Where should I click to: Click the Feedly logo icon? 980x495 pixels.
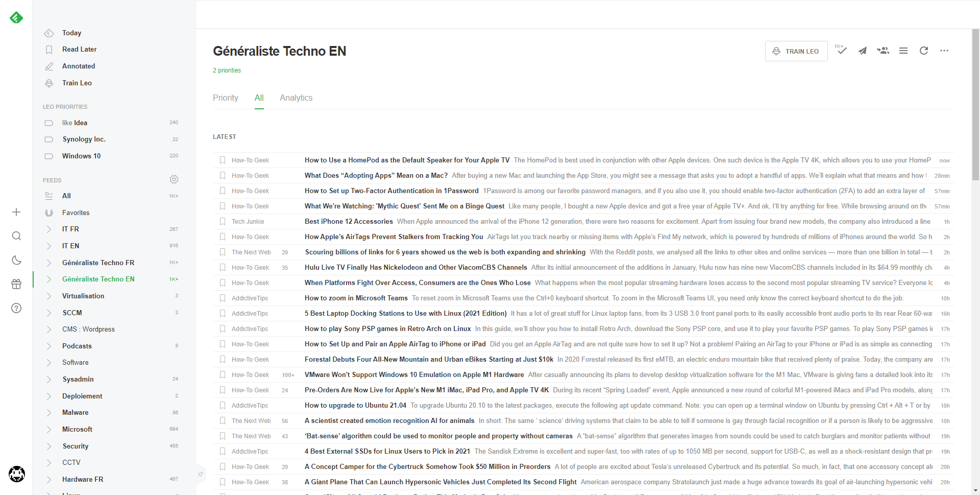coord(16,18)
